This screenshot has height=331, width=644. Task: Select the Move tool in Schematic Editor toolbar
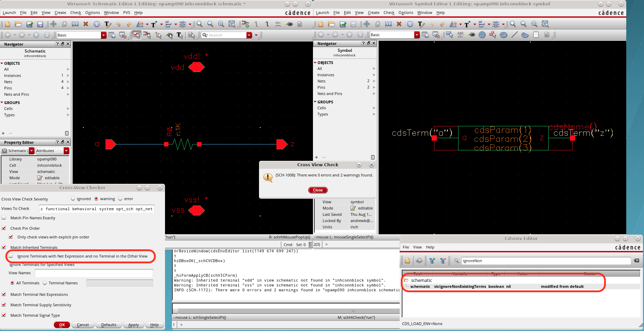[53, 24]
